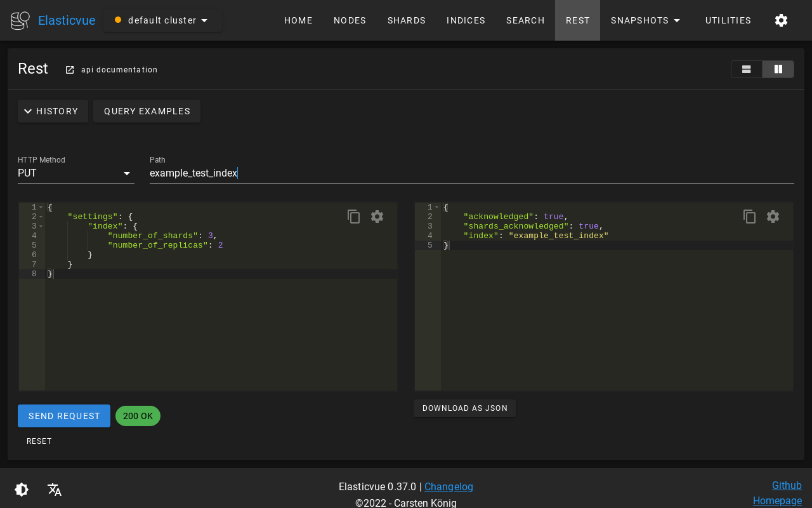Collapse request JSON fold arrow on line 1
The width and height of the screenshot is (812, 508).
41,207
